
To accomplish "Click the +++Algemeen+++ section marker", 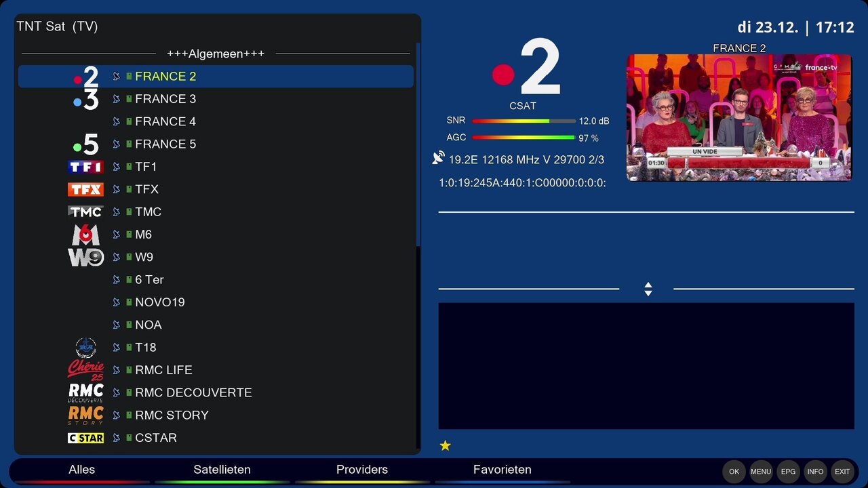I will tap(216, 54).
